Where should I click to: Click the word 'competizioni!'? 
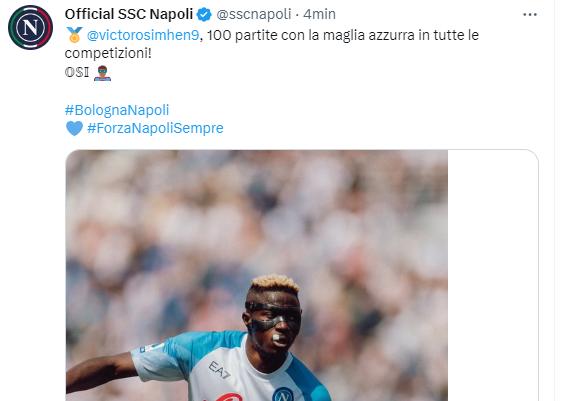[108, 54]
